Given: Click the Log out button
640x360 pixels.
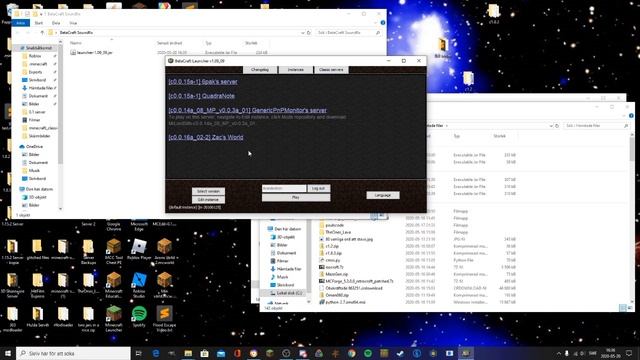Looking at the screenshot, I should (x=318, y=188).
